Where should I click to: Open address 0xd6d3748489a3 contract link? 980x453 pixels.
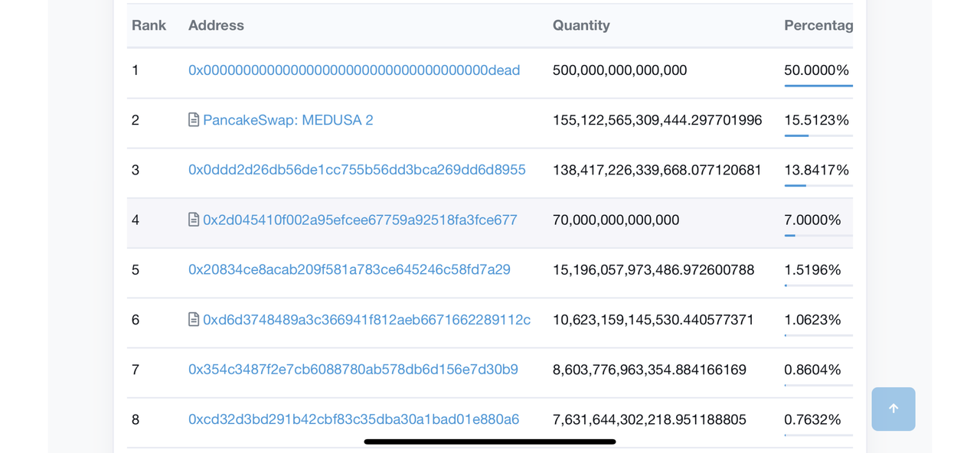pyautogui.click(x=367, y=320)
